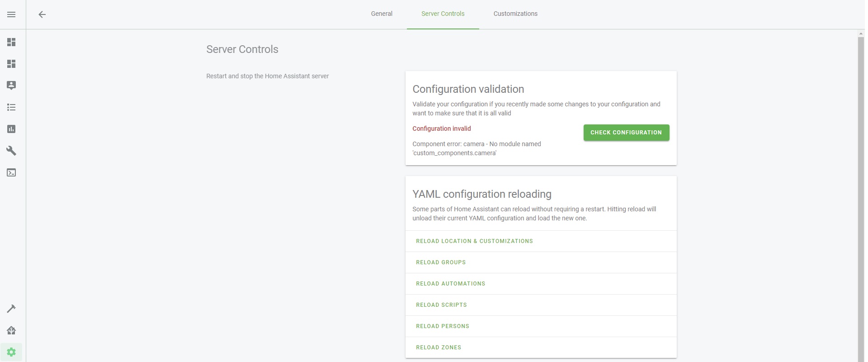Open developer tools hammer icon
The height and width of the screenshot is (362, 868).
pos(11,309)
